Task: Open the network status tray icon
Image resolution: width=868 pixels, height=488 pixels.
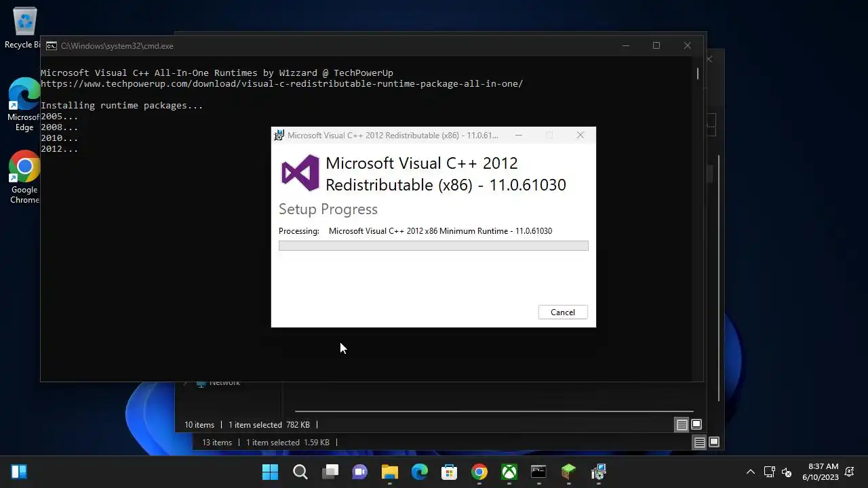Action: point(769,472)
